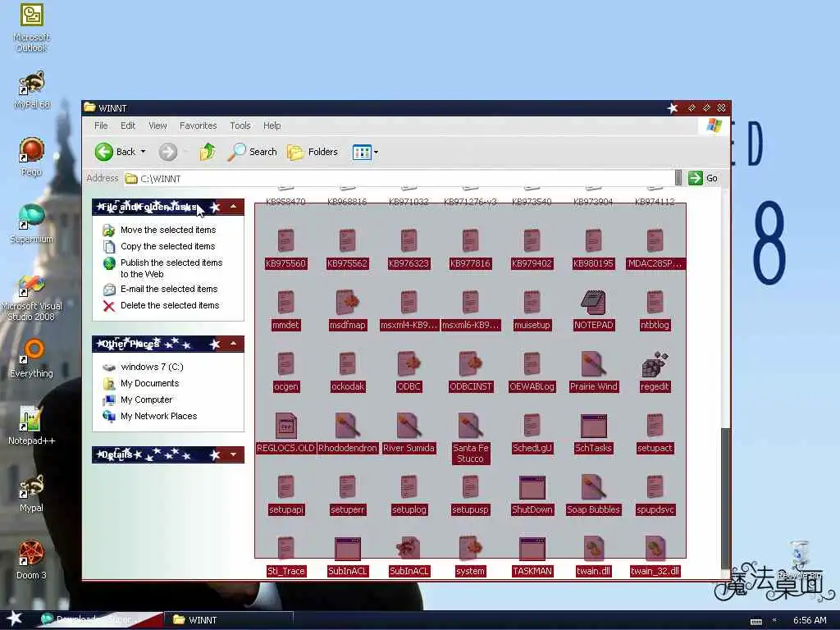
Task: Open the Favorites menu
Action: [x=199, y=126]
